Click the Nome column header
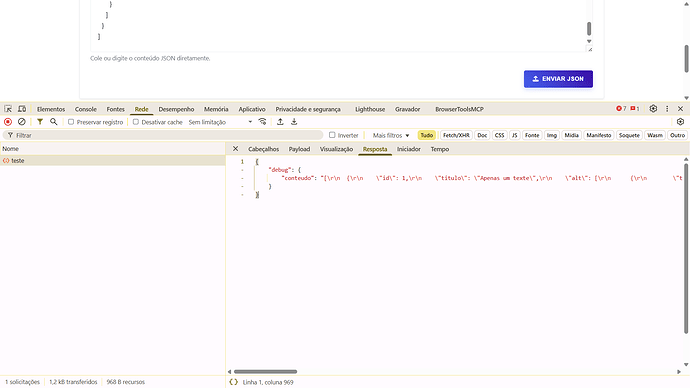The height and width of the screenshot is (388, 690). [113, 149]
